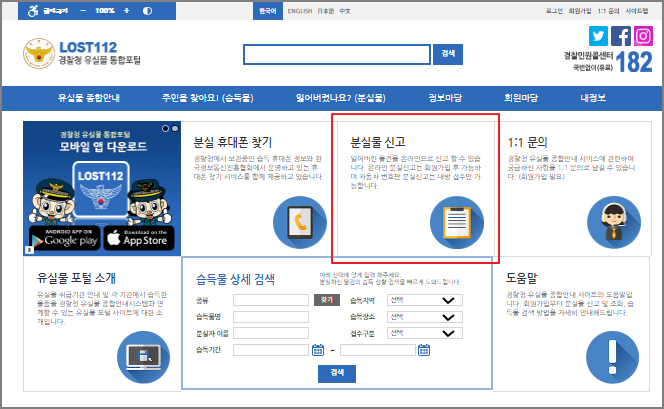The height and width of the screenshot is (409, 664).
Task: Open the 정보마당 menu
Action: 445,98
